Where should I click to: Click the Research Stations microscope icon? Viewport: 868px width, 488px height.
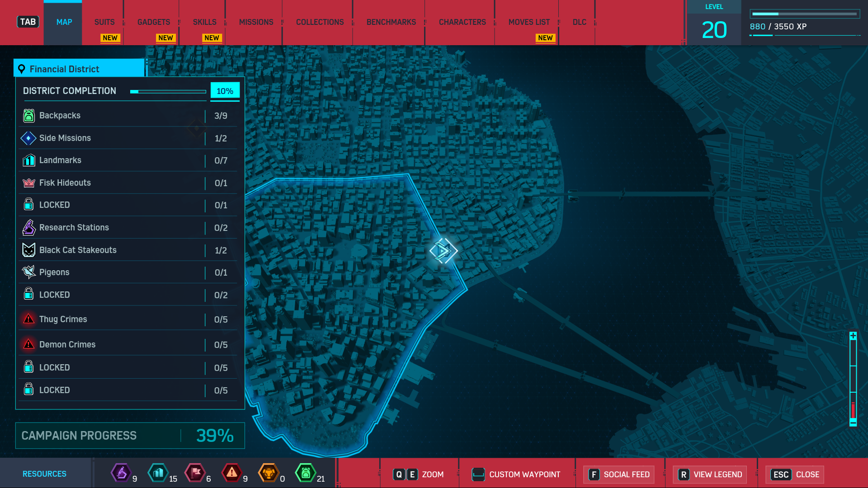28,228
